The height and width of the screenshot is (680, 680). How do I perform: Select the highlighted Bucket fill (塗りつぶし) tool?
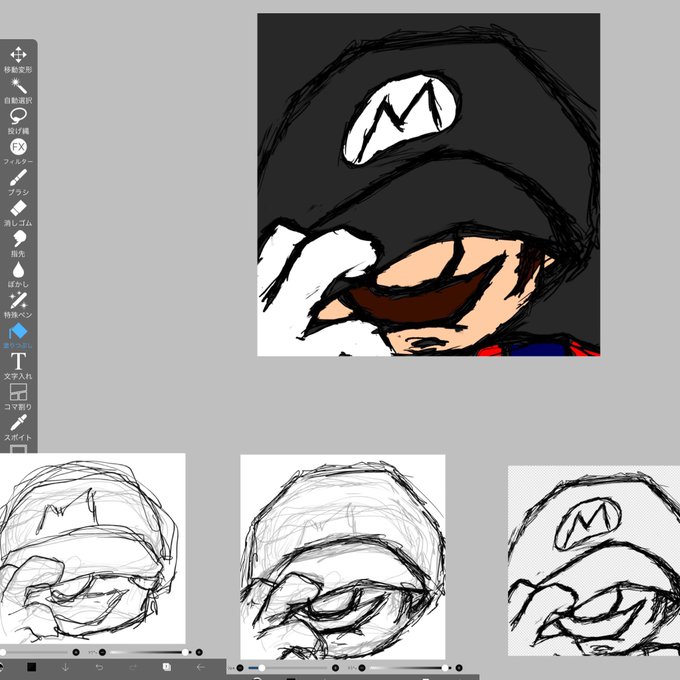(x=18, y=336)
